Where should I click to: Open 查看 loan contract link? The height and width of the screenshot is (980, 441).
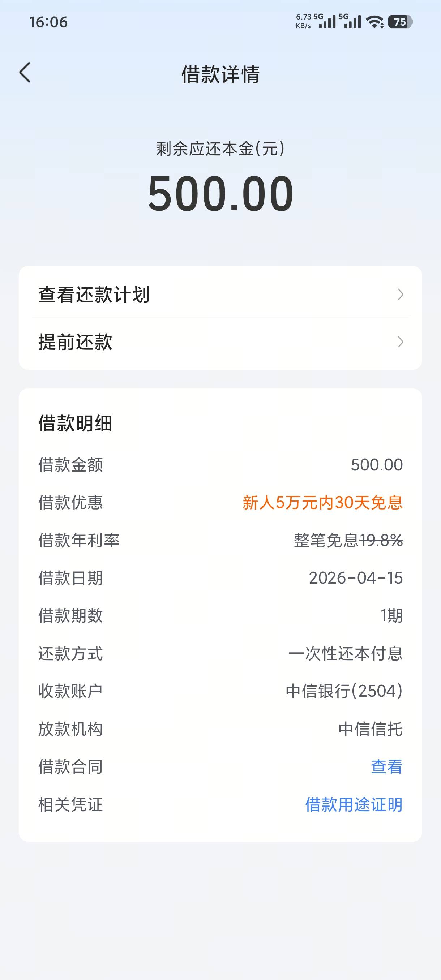coord(386,766)
